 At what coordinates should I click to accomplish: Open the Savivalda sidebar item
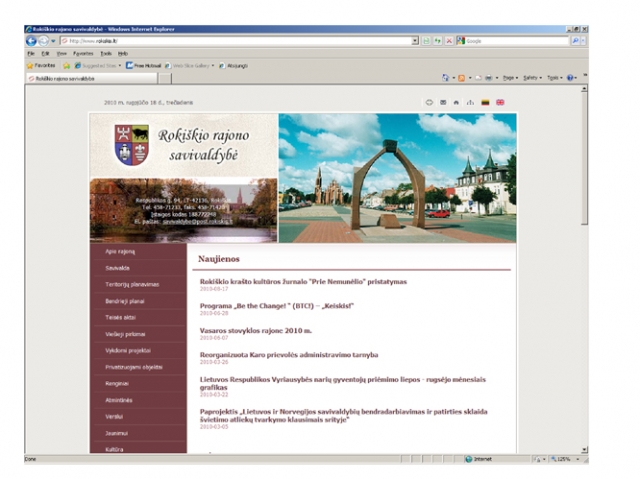coord(118,268)
